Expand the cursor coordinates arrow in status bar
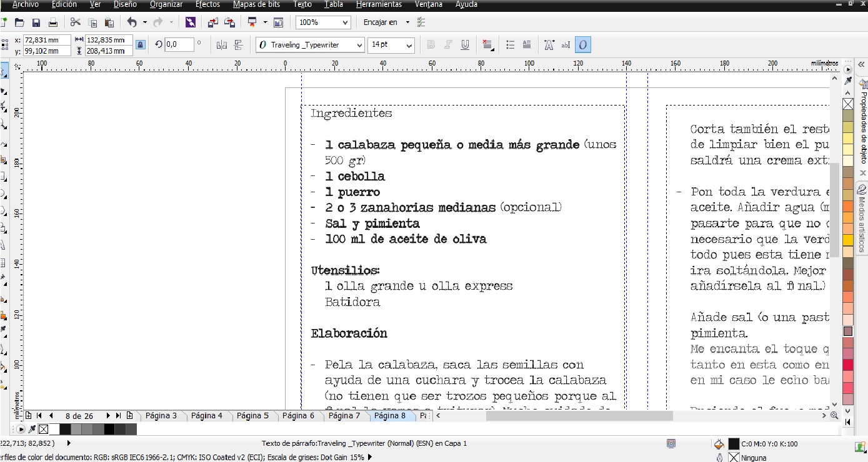 pyautogui.click(x=68, y=443)
